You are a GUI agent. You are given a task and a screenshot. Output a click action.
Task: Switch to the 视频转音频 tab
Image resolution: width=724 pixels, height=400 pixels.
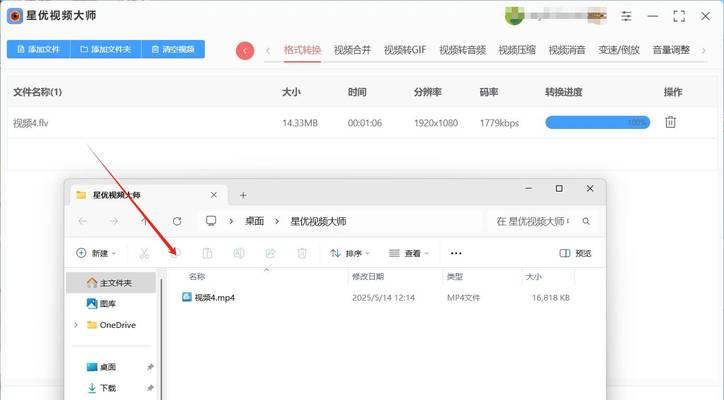point(462,50)
